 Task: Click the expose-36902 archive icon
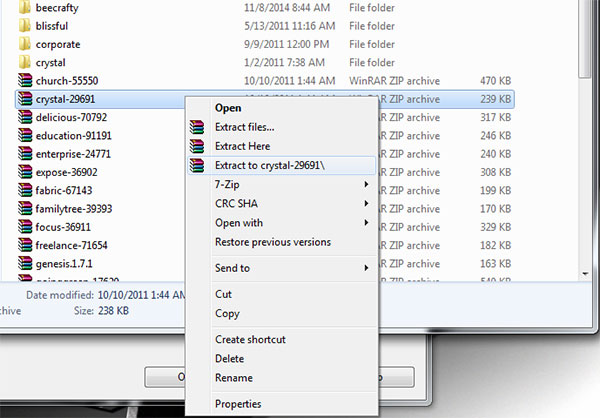[25, 172]
